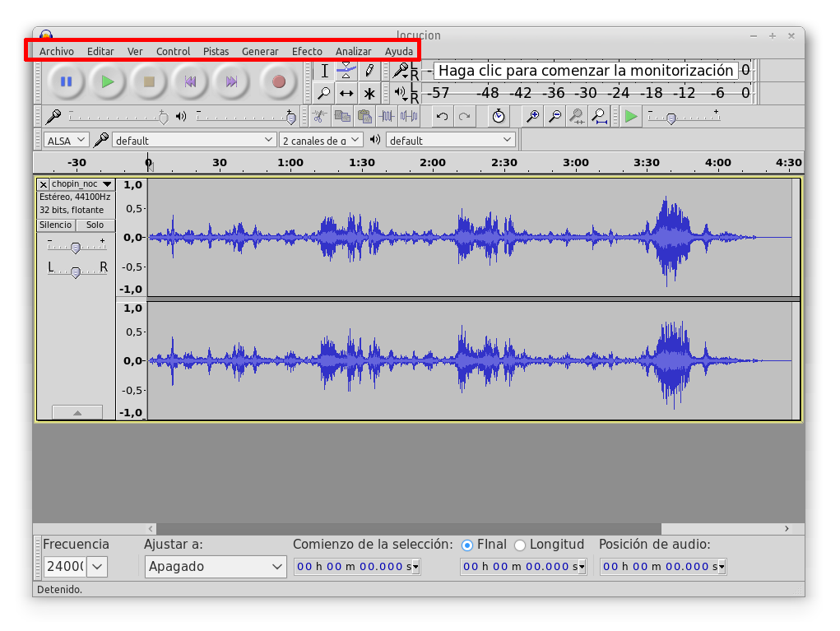This screenshot has height=631, width=840.
Task: Open the Pistas menu
Action: 216,52
